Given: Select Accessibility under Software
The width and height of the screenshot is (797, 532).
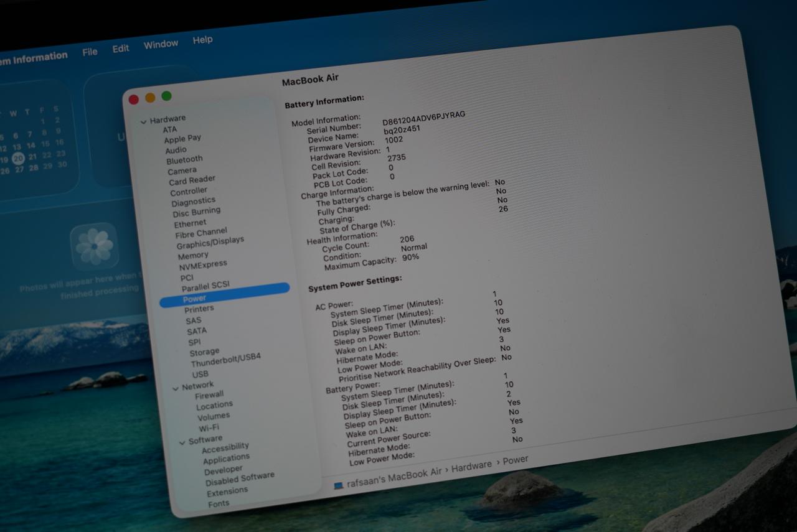Looking at the screenshot, I should pyautogui.click(x=225, y=447).
